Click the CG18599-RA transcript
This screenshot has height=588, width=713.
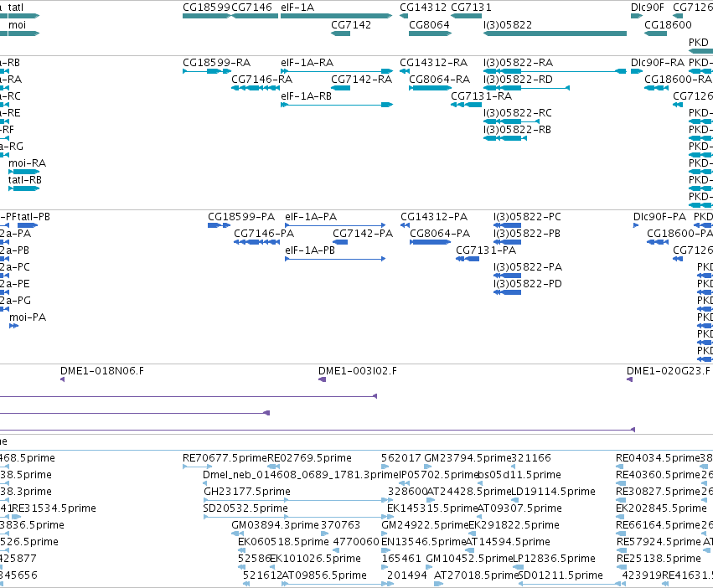pos(207,71)
